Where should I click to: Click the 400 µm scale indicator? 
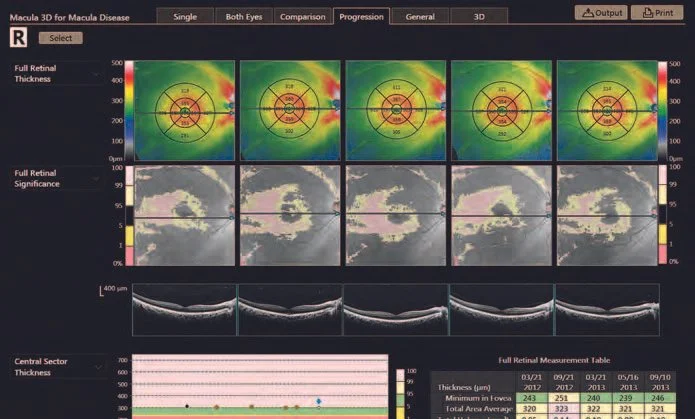pyautogui.click(x=113, y=290)
